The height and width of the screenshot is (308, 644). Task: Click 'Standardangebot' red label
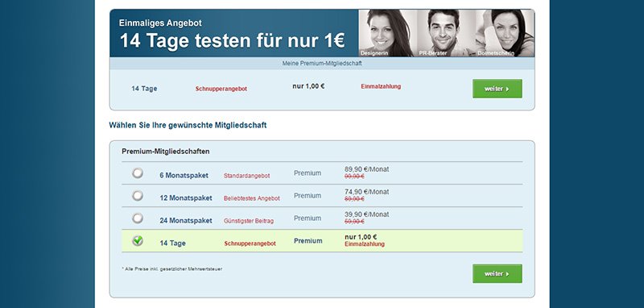point(247,176)
